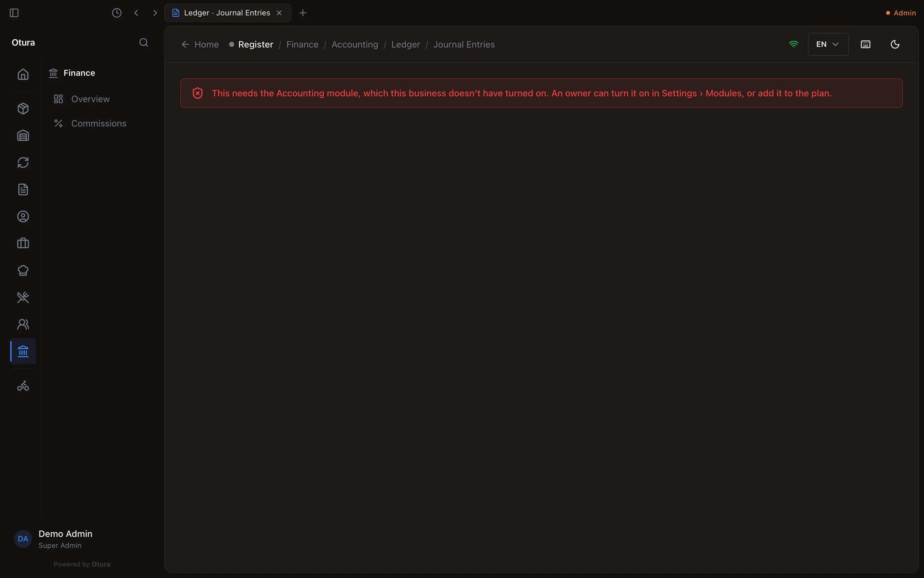Viewport: 924px width, 578px height.
Task: Click Finance breadcrumb
Action: 302,44
